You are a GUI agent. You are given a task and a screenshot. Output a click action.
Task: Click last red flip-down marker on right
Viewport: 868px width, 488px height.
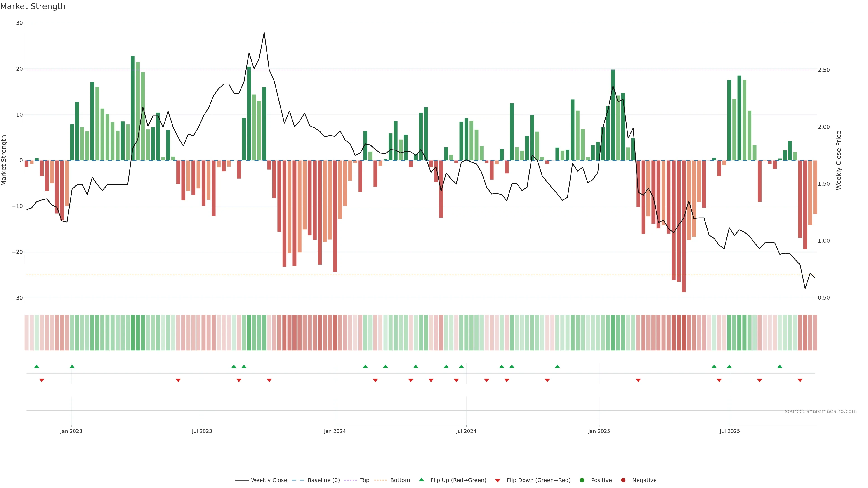coord(800,380)
